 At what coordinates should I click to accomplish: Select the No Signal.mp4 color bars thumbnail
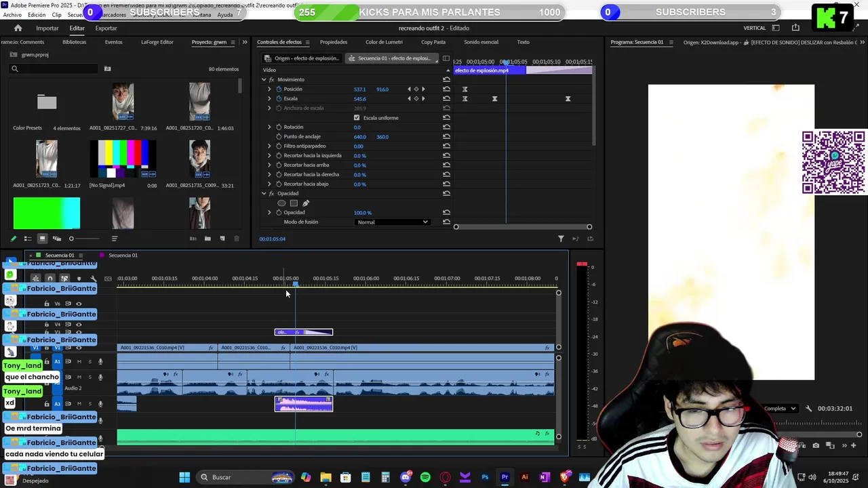coord(123,159)
